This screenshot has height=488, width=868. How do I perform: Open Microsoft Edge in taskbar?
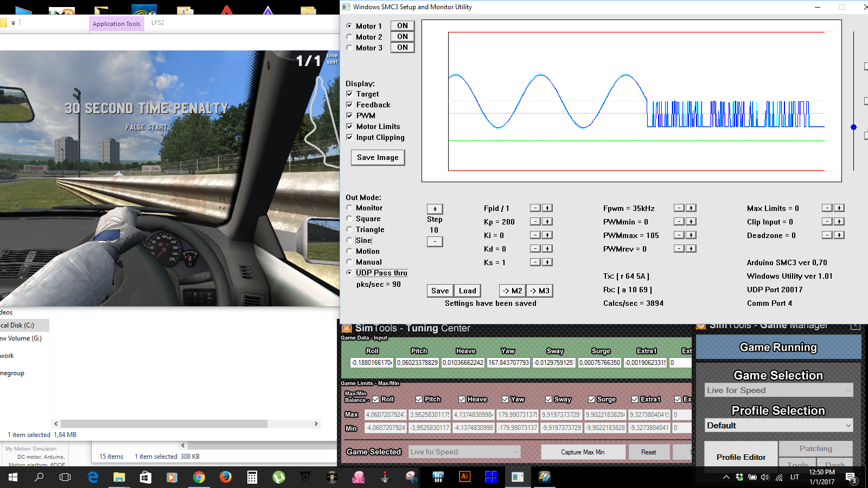coord(93,477)
